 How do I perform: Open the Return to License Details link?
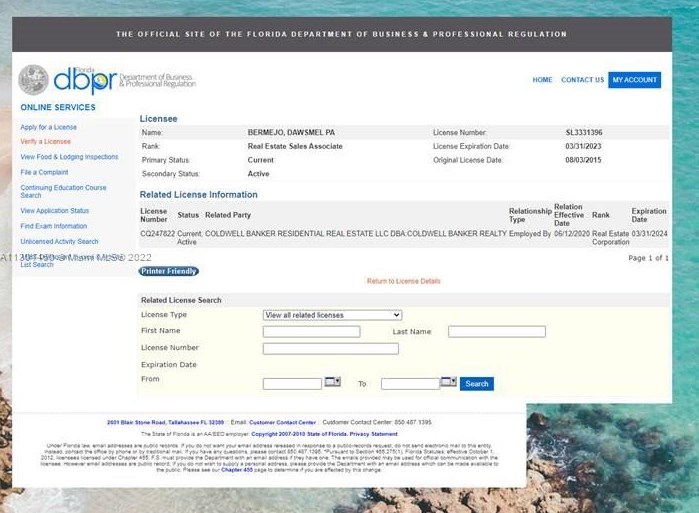(x=403, y=281)
